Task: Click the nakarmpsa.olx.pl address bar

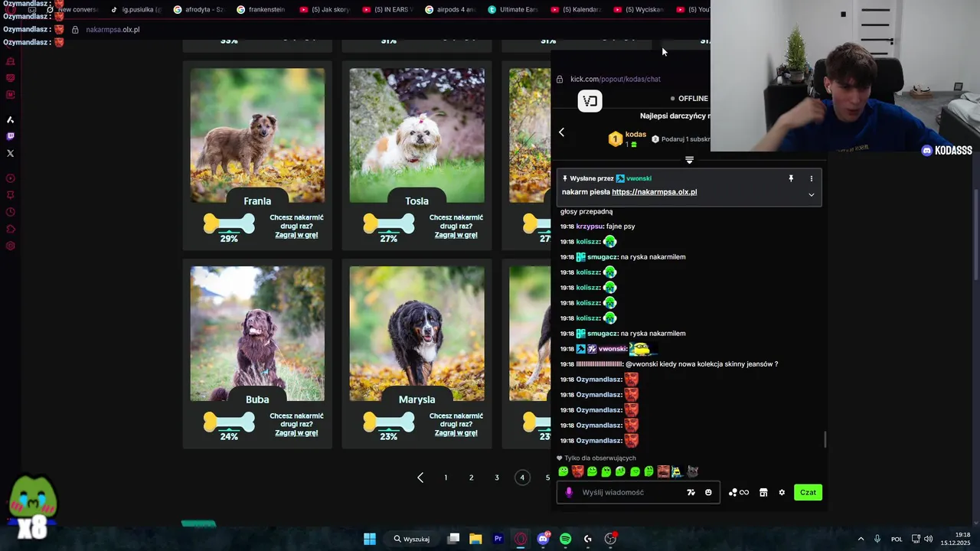Action: (x=113, y=30)
